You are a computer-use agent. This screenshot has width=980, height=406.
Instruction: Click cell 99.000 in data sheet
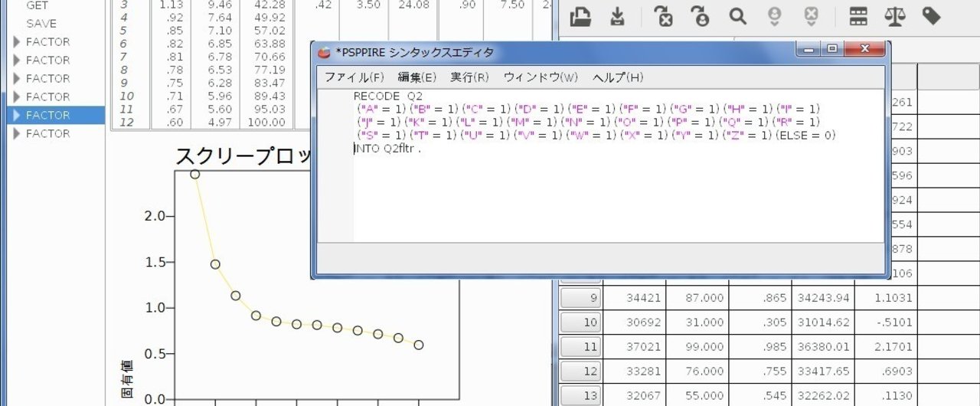(x=697, y=347)
